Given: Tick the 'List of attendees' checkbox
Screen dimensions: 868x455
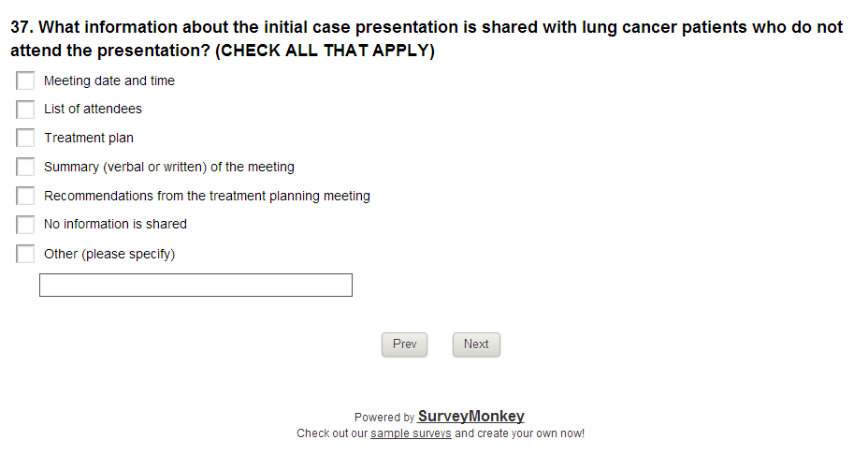Looking at the screenshot, I should [x=25, y=110].
